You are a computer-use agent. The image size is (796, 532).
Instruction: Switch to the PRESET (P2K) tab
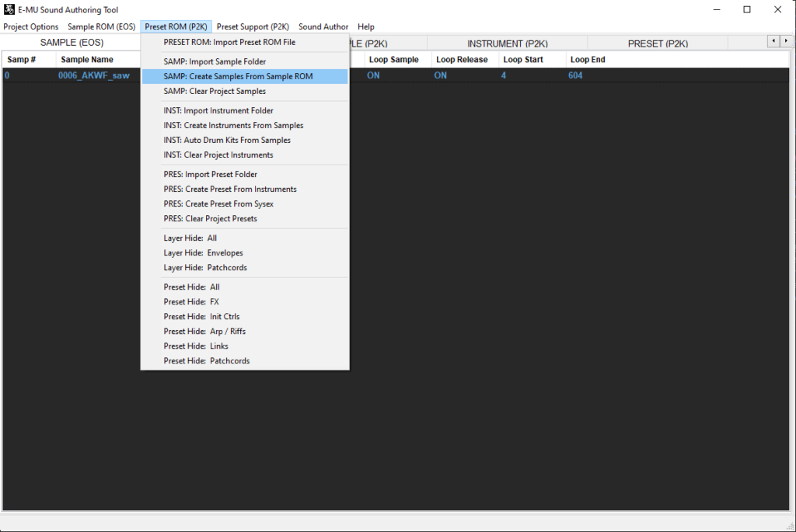658,43
